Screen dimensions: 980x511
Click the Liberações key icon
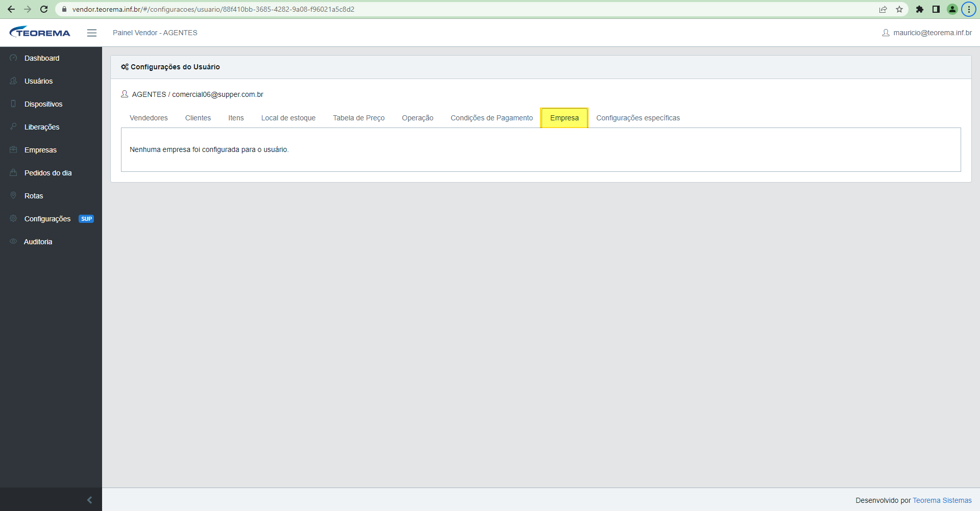tap(13, 126)
